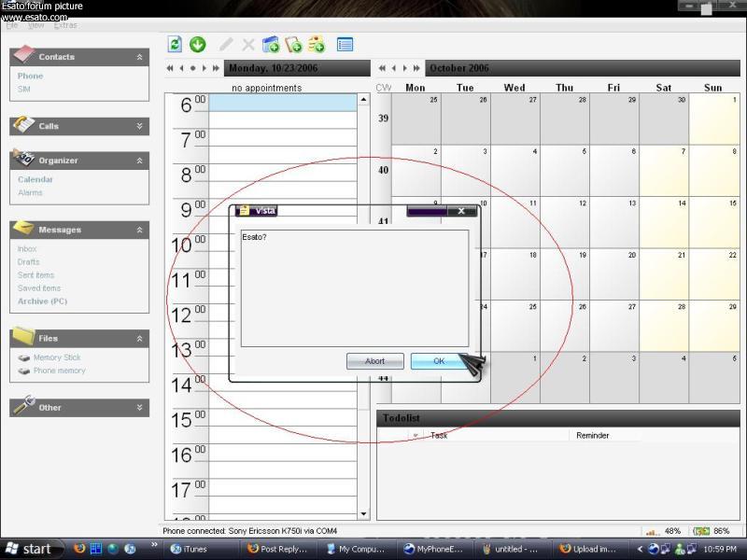Collapse the Messages sidebar panel
Viewport: 747px width, 560px height.
pyautogui.click(x=139, y=230)
